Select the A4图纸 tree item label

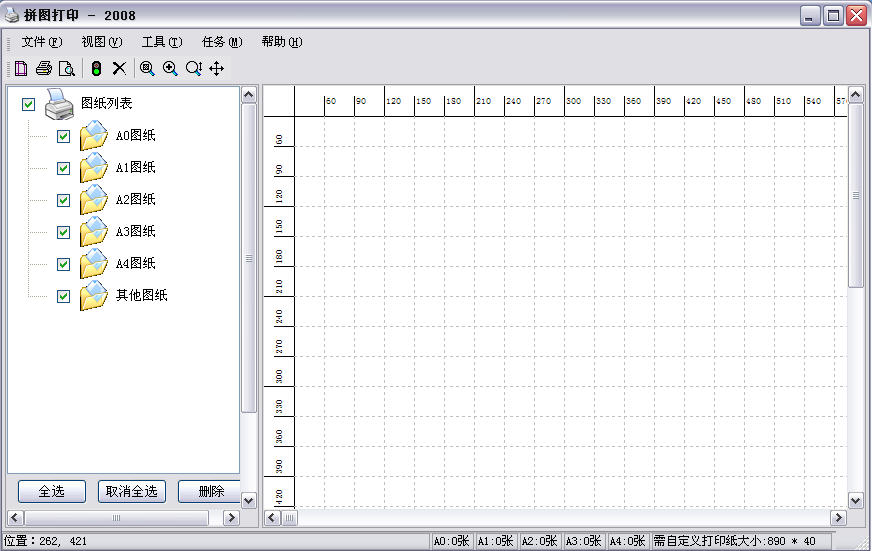click(x=135, y=264)
